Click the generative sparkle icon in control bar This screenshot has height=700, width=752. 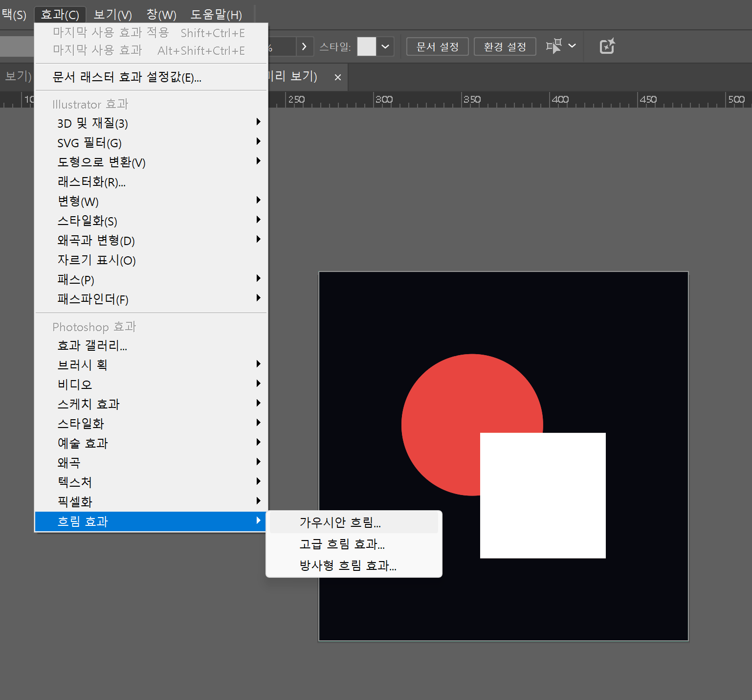[607, 46]
